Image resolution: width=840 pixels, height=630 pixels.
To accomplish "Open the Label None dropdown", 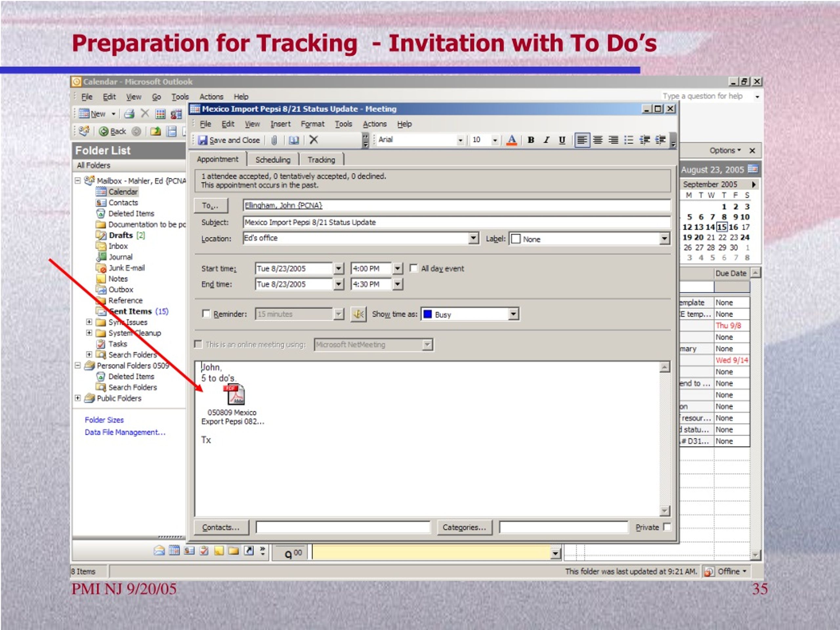I will (664, 239).
